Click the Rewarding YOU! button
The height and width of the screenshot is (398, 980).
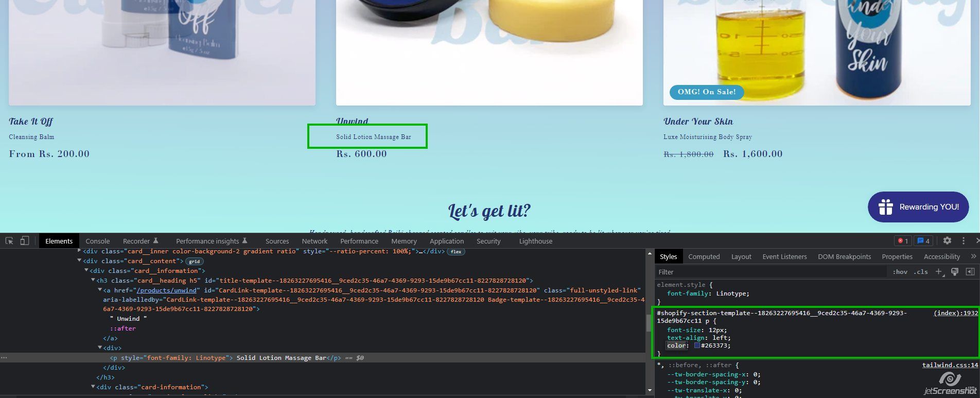coord(918,207)
